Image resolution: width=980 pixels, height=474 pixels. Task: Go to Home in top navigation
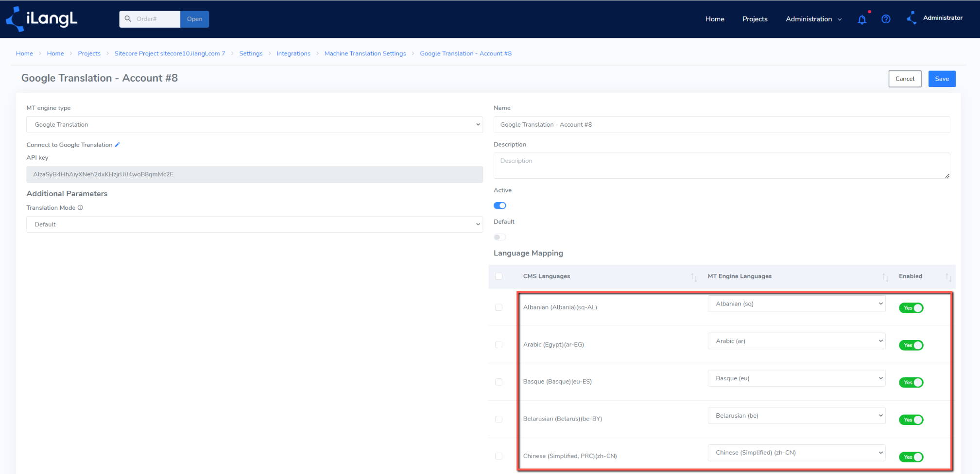[715, 19]
